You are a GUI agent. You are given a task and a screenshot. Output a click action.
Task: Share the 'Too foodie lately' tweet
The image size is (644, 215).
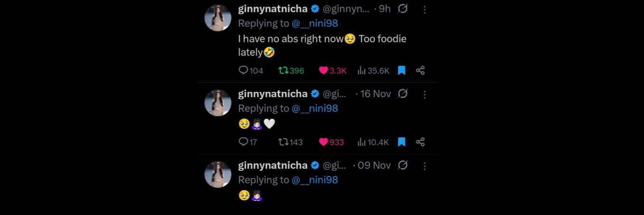[420, 70]
